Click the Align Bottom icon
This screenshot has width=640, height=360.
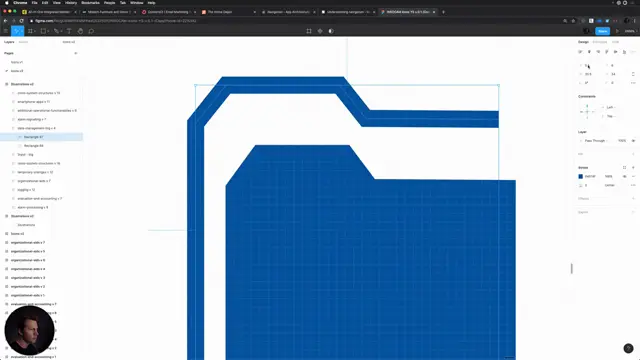pyautogui.click(x=624, y=52)
